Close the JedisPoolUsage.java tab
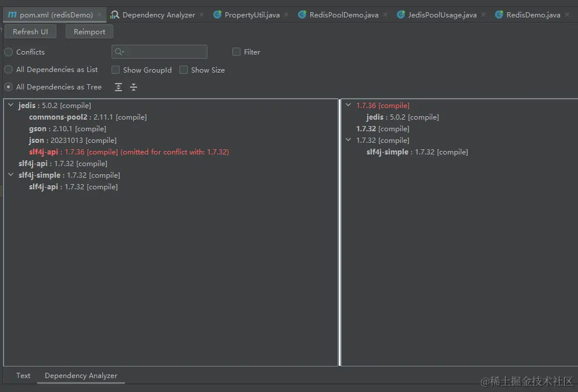 pyautogui.click(x=483, y=15)
